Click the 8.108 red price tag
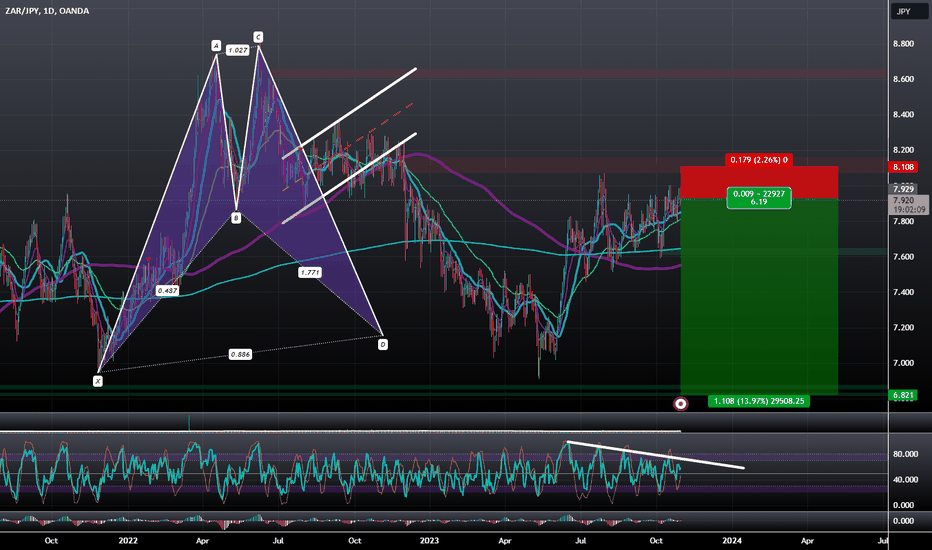The image size is (932, 550). 903,167
